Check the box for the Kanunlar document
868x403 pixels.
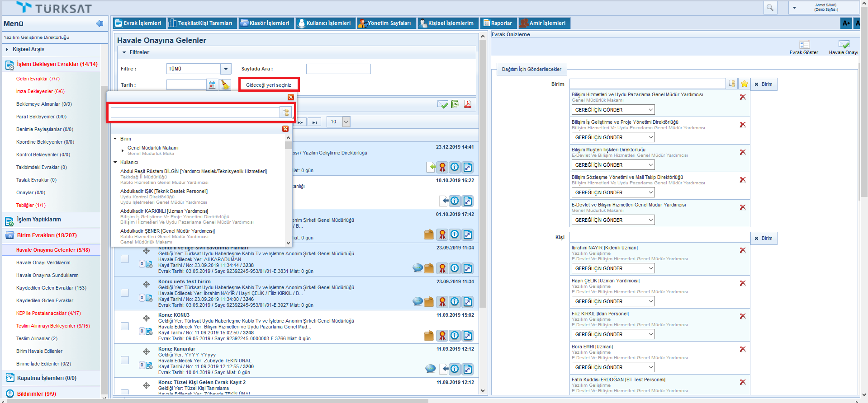pyautogui.click(x=125, y=360)
